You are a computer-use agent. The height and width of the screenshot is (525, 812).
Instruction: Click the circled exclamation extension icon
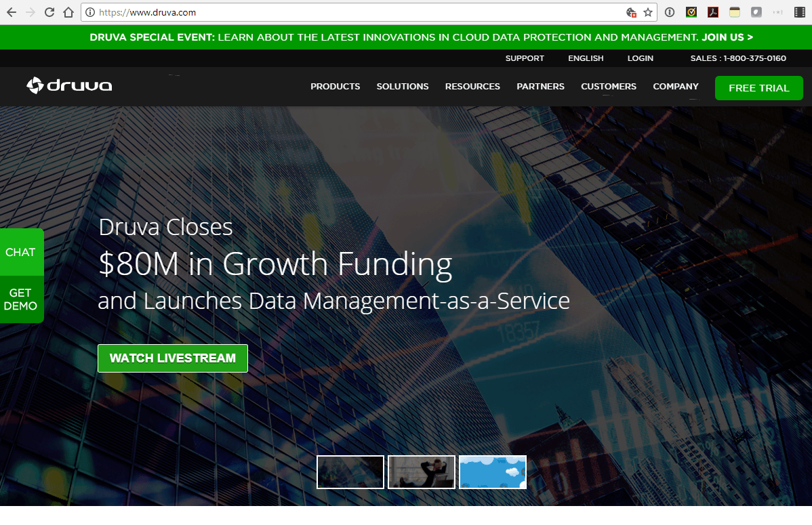(x=670, y=12)
